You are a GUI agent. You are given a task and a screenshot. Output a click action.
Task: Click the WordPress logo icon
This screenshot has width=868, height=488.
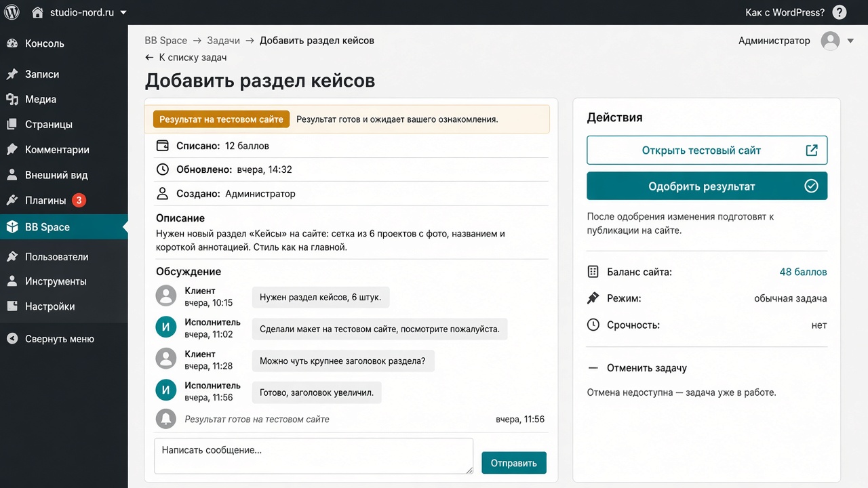[12, 12]
